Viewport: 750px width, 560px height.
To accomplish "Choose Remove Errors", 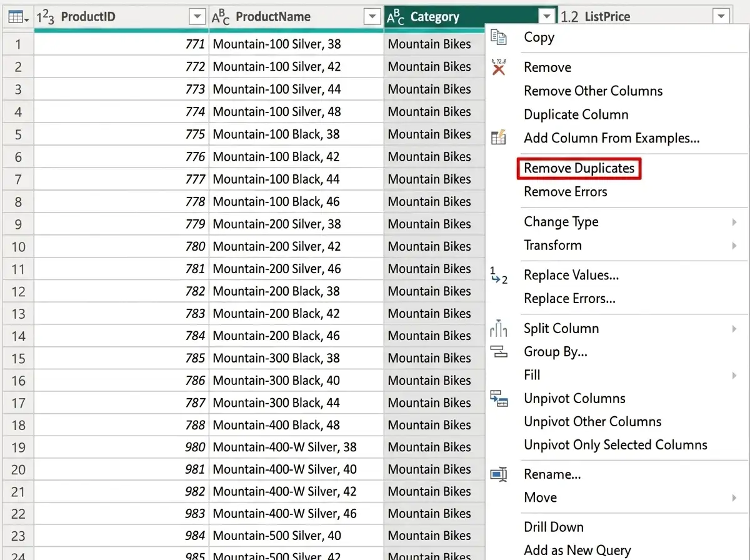I will point(566,192).
